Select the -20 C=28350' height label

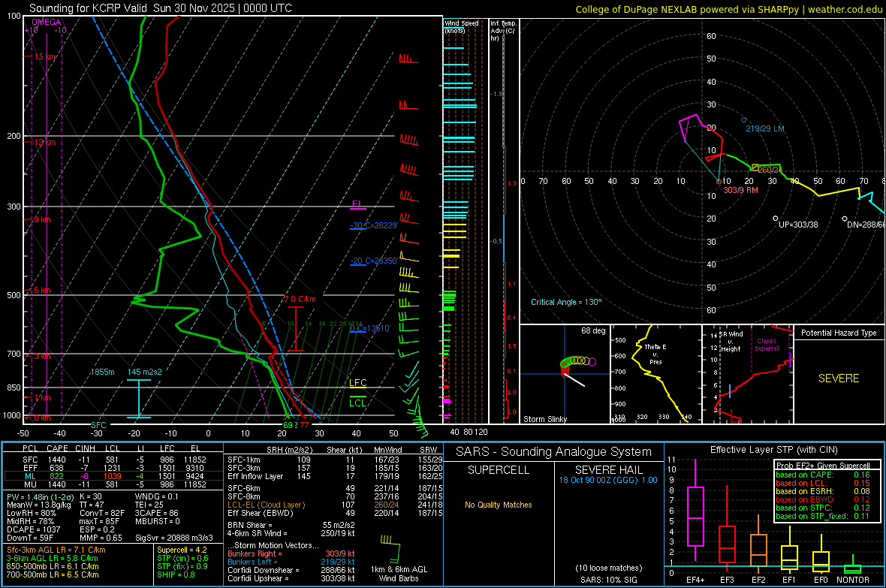coord(374,261)
